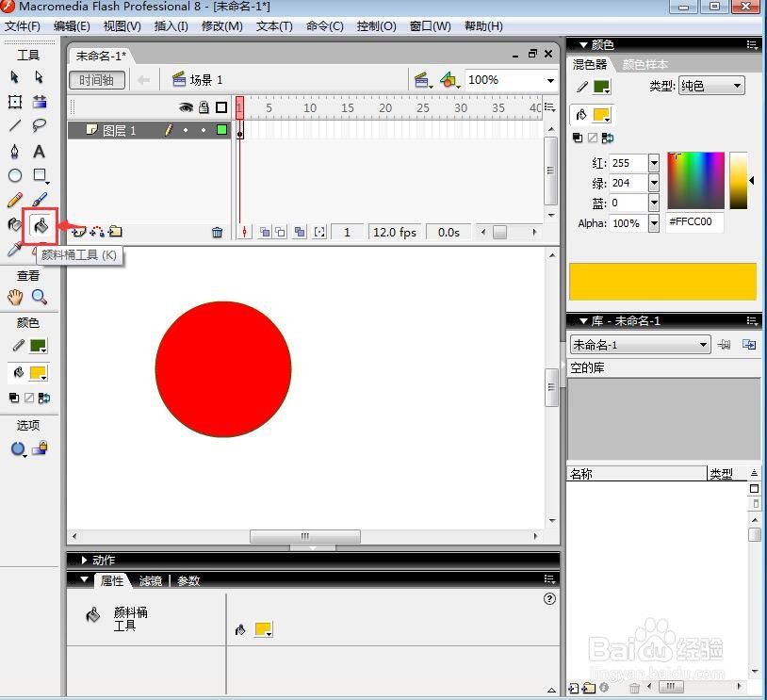Viewport: 767px width, 700px height.
Task: Toggle Edit Multiple Frames button
Action: coord(300,233)
